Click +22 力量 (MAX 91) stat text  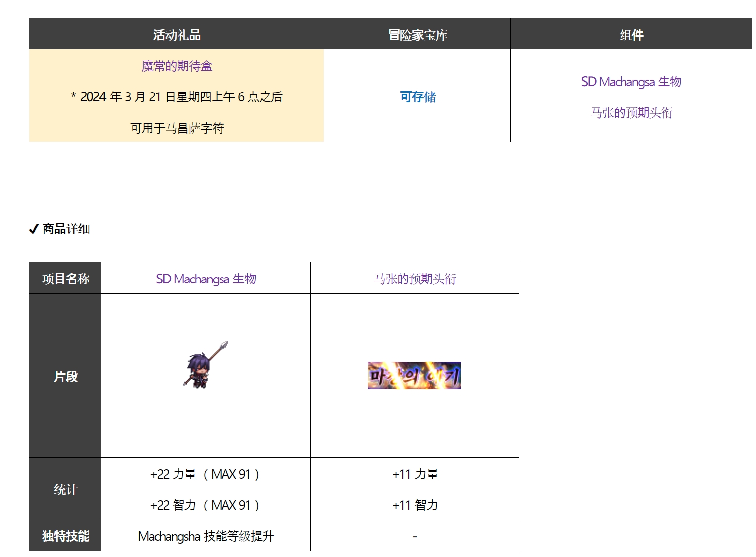[206, 474]
